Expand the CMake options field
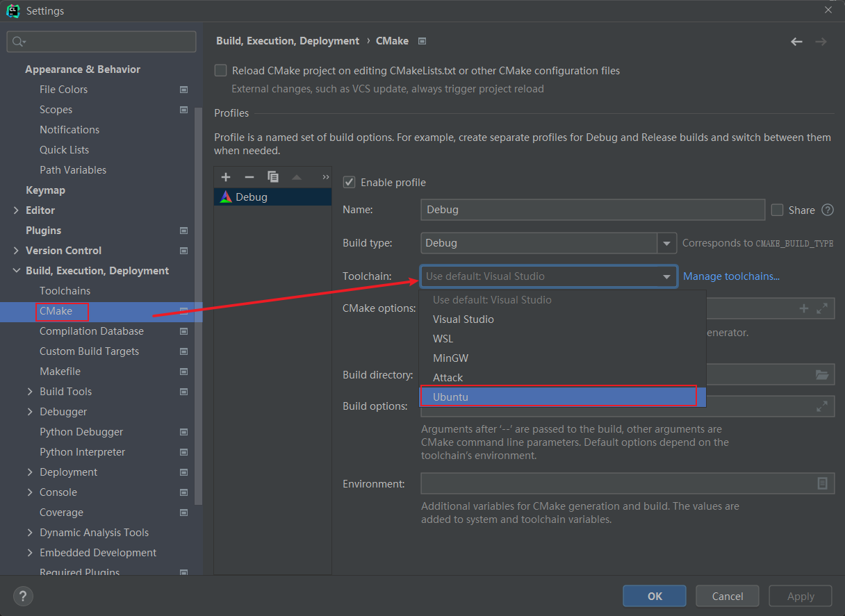The height and width of the screenshot is (616, 845). coord(822,308)
